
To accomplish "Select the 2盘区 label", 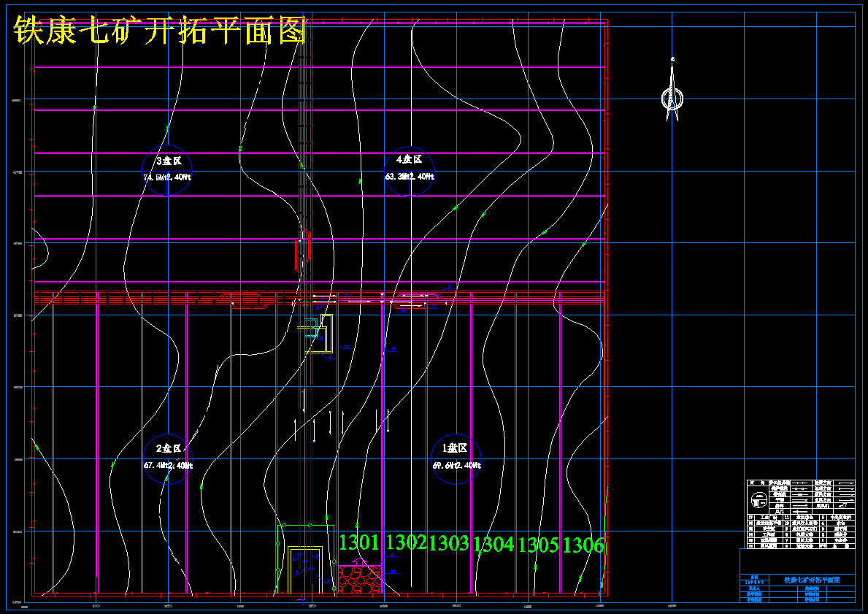I will (x=169, y=448).
